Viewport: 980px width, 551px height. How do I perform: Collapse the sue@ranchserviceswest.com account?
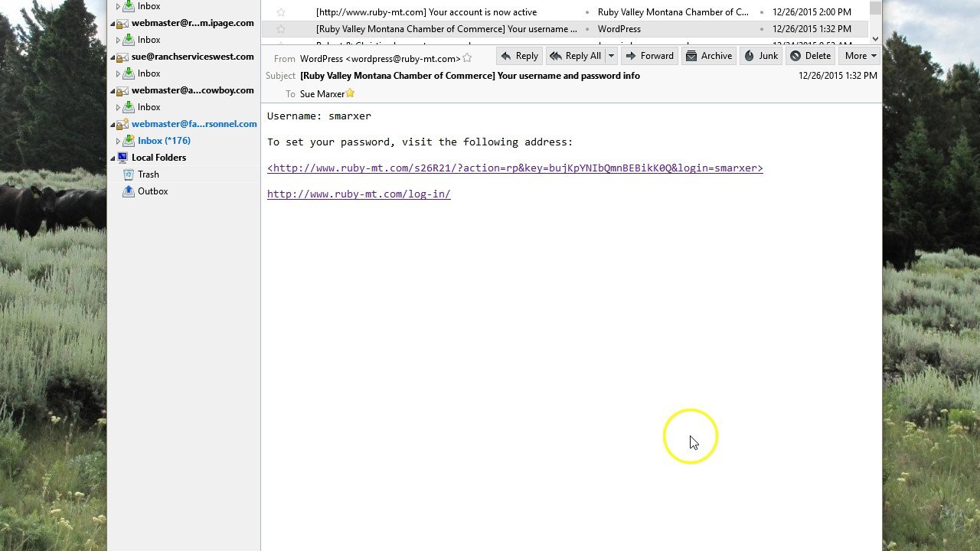(113, 57)
